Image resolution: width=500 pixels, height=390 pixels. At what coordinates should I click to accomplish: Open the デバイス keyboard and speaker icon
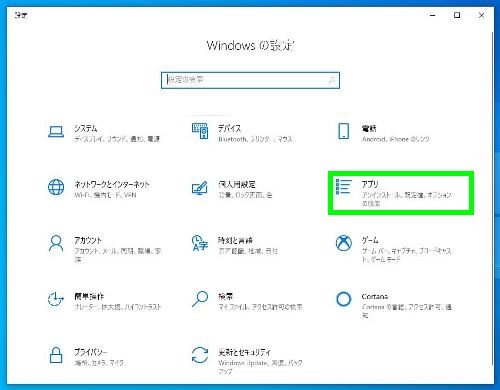(x=200, y=131)
